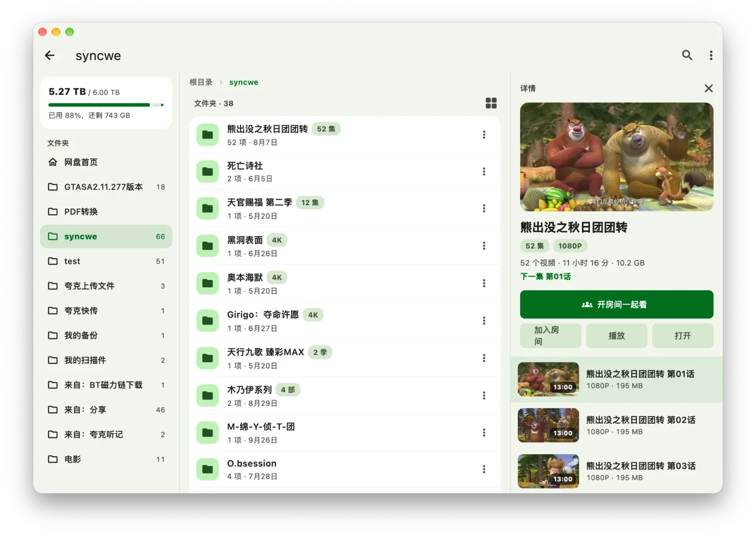Open more options for 黑洞表面 folder
This screenshot has width=756, height=537.
pos(484,246)
